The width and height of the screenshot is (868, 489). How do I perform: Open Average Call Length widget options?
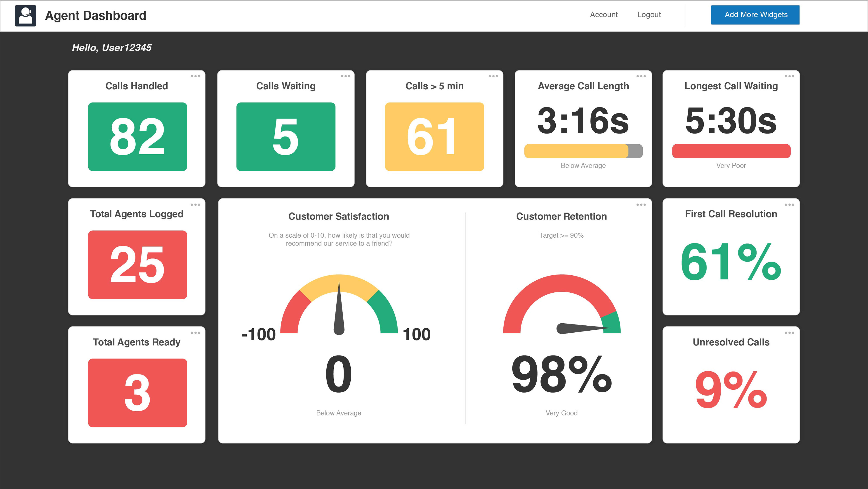tap(641, 76)
